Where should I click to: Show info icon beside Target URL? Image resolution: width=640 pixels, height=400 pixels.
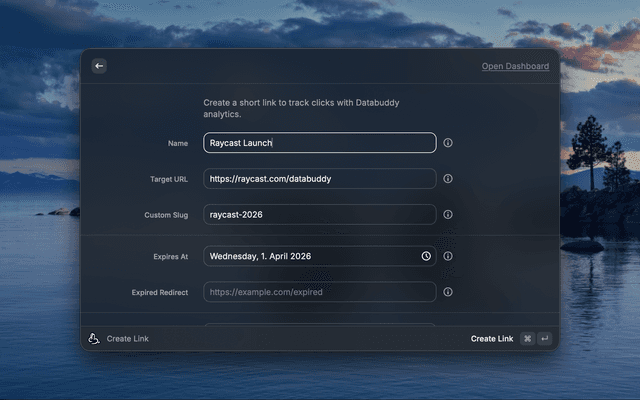click(448, 179)
